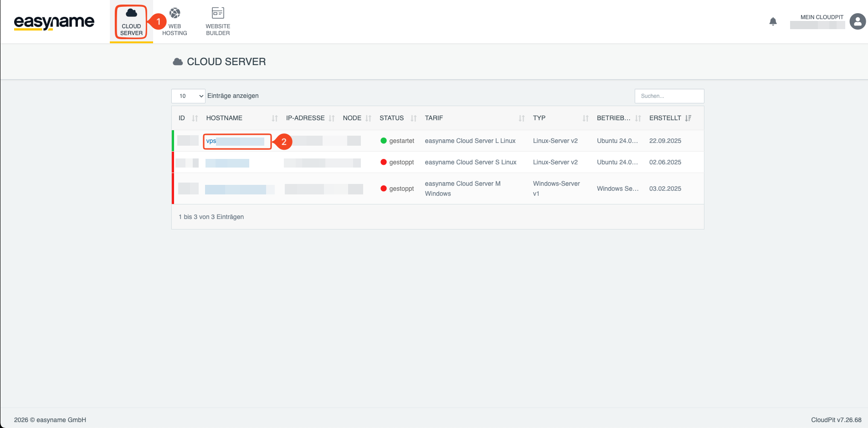Sort table by HOSTNAME column

pyautogui.click(x=241, y=118)
